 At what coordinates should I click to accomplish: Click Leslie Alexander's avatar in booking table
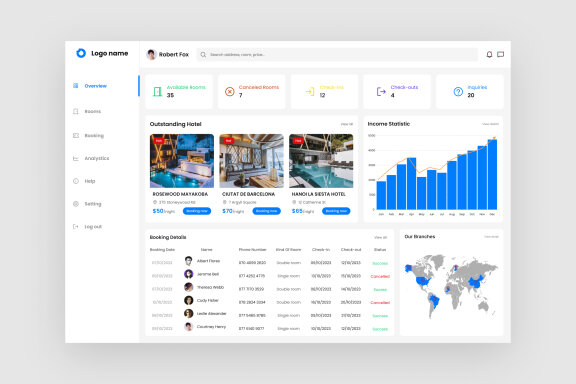188,313
